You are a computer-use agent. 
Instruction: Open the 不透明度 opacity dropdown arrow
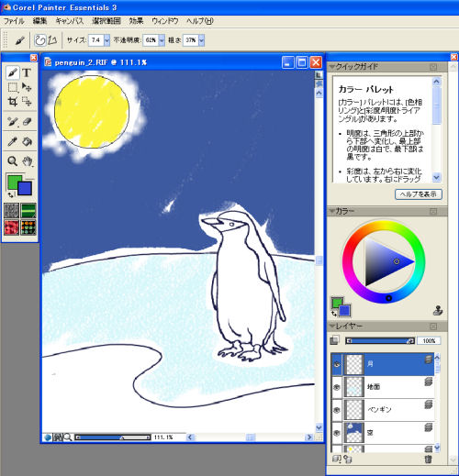(x=162, y=40)
